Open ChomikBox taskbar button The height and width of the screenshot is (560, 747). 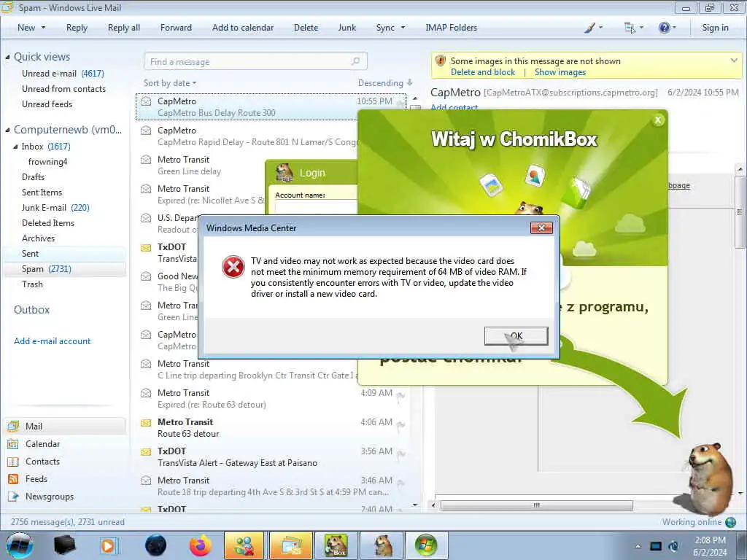(x=336, y=545)
